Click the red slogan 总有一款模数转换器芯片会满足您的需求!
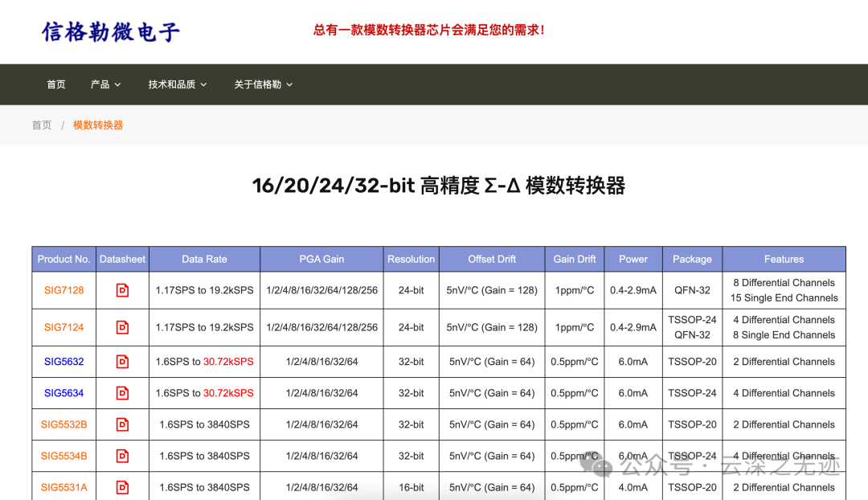The width and height of the screenshot is (868, 500). [x=429, y=30]
